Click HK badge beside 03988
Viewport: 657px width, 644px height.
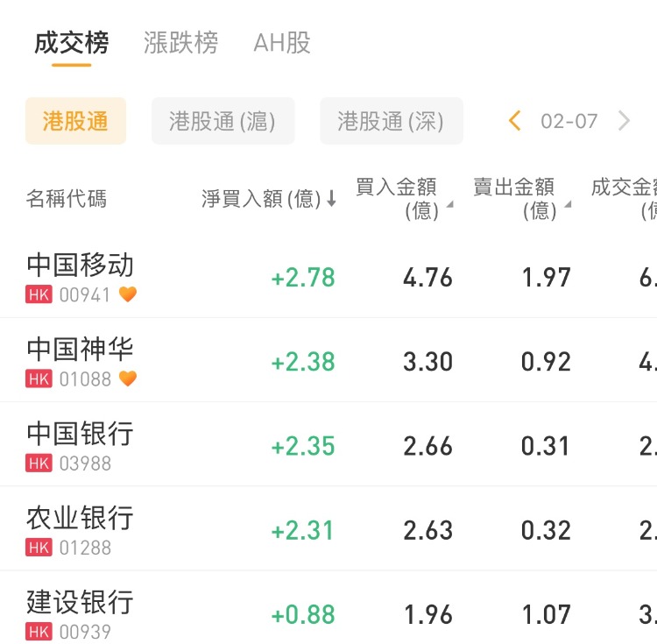39,463
